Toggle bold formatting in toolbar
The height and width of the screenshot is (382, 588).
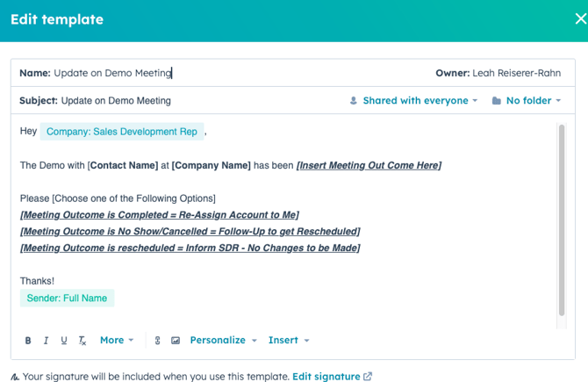(28, 341)
